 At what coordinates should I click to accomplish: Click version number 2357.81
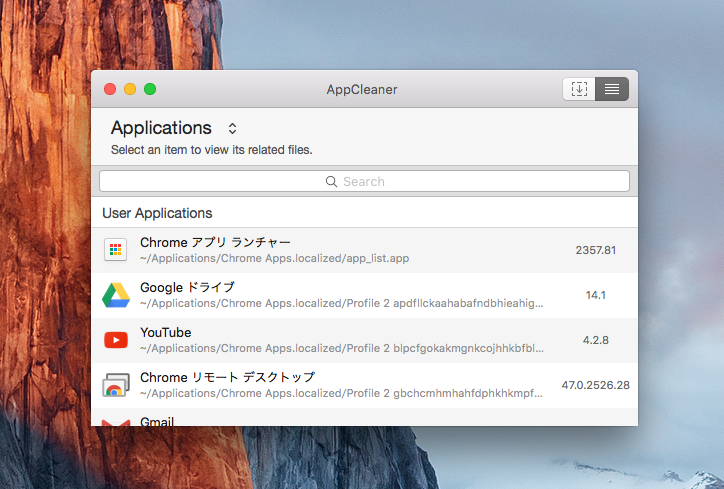tap(596, 250)
